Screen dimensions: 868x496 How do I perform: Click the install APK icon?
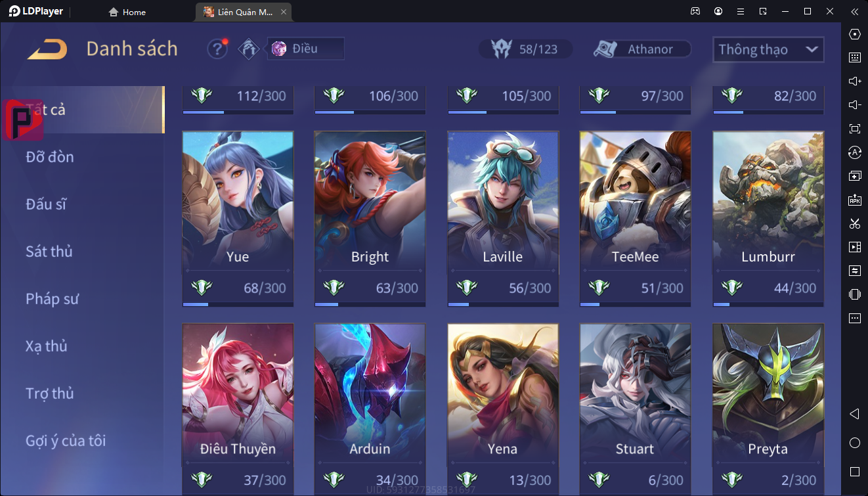point(854,200)
